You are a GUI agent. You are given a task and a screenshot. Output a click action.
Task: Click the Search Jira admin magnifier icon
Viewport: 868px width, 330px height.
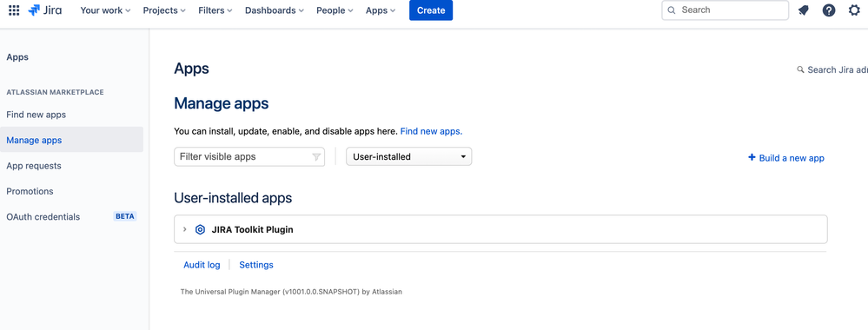pyautogui.click(x=800, y=69)
